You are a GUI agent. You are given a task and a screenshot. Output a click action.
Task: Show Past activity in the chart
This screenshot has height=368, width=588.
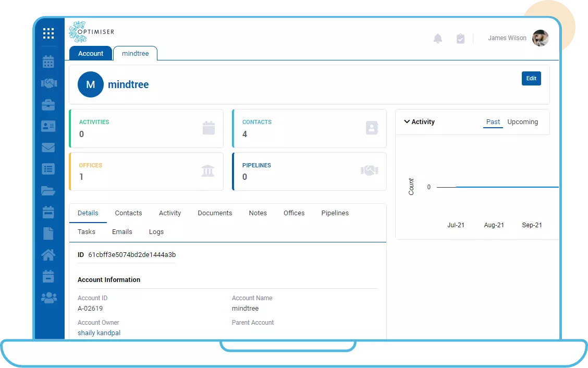click(493, 122)
